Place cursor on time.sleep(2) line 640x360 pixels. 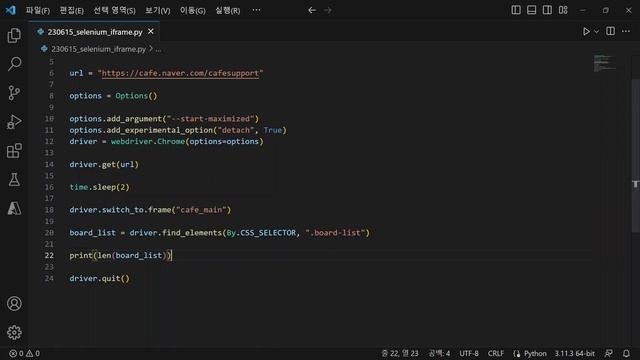[x=99, y=187]
